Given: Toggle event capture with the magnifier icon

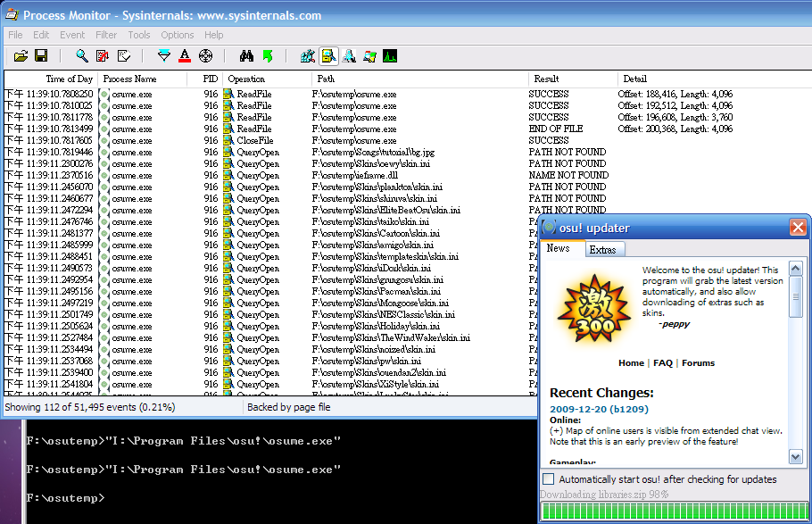Looking at the screenshot, I should 82,56.
